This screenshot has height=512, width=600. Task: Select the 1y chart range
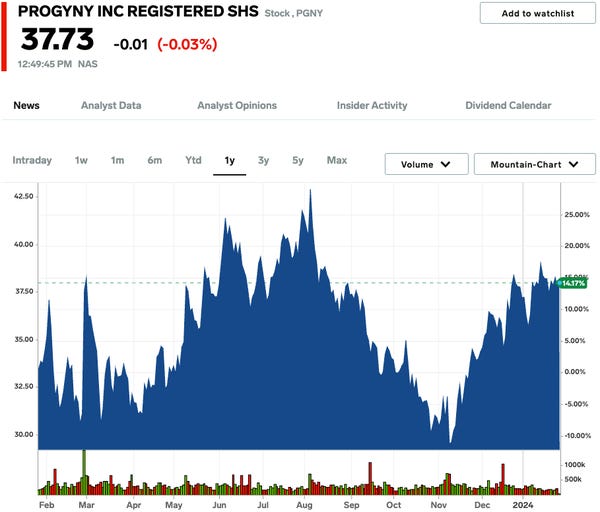click(230, 160)
